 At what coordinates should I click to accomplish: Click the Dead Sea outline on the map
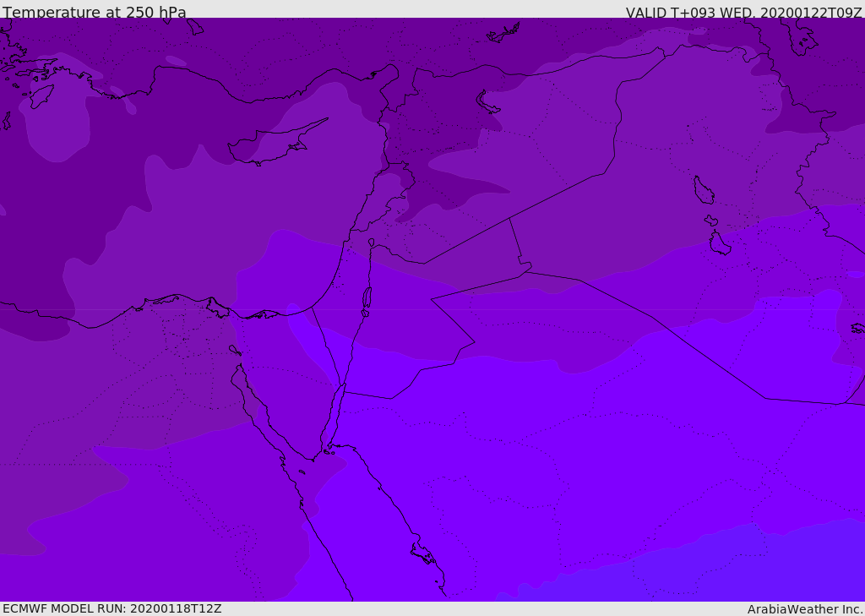367,298
